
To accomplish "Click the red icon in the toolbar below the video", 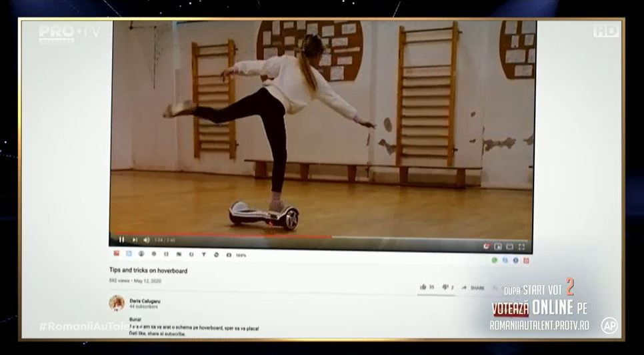I will click(x=116, y=254).
